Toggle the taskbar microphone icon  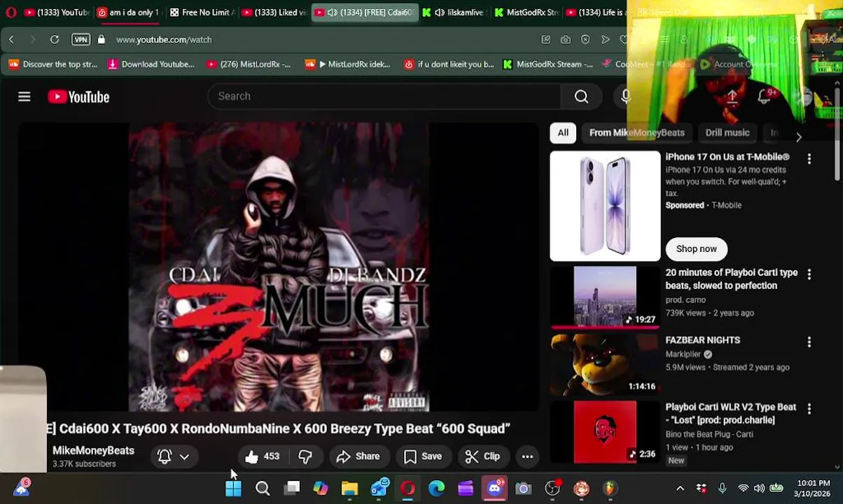(722, 489)
